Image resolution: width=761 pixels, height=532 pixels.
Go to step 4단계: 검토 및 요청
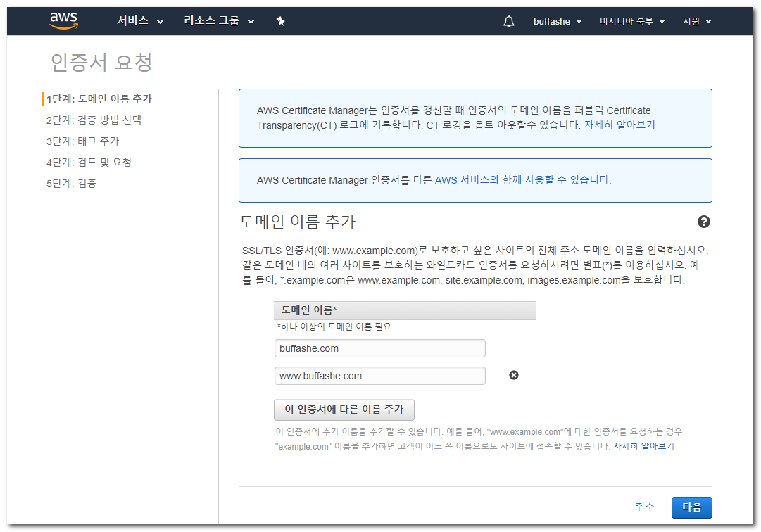(x=89, y=162)
